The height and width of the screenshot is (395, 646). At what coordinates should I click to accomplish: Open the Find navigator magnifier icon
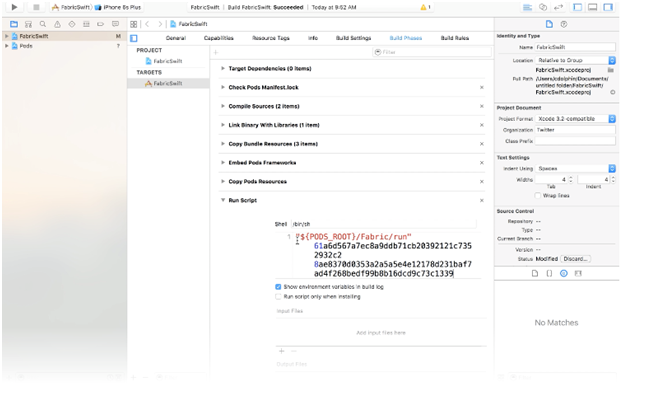(43, 24)
